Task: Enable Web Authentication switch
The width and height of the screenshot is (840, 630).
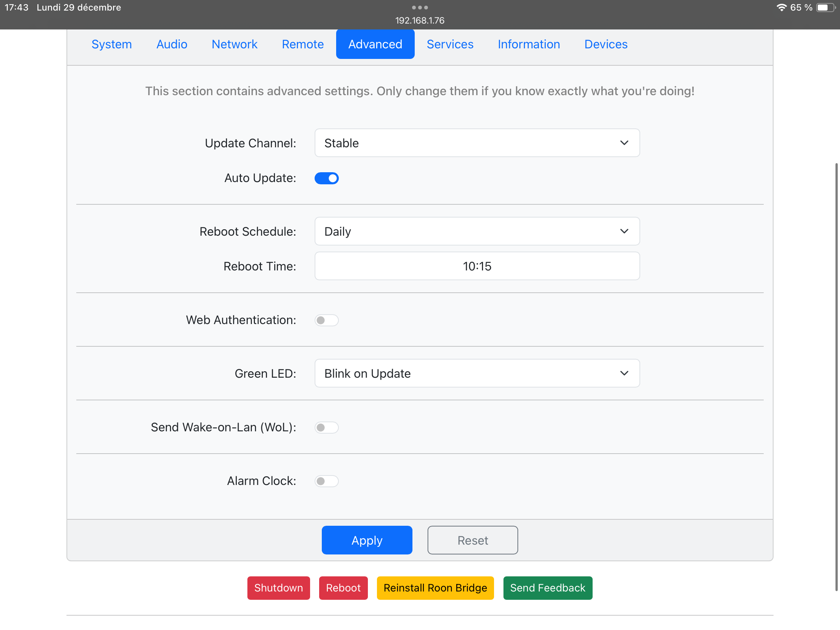Action: (x=326, y=320)
